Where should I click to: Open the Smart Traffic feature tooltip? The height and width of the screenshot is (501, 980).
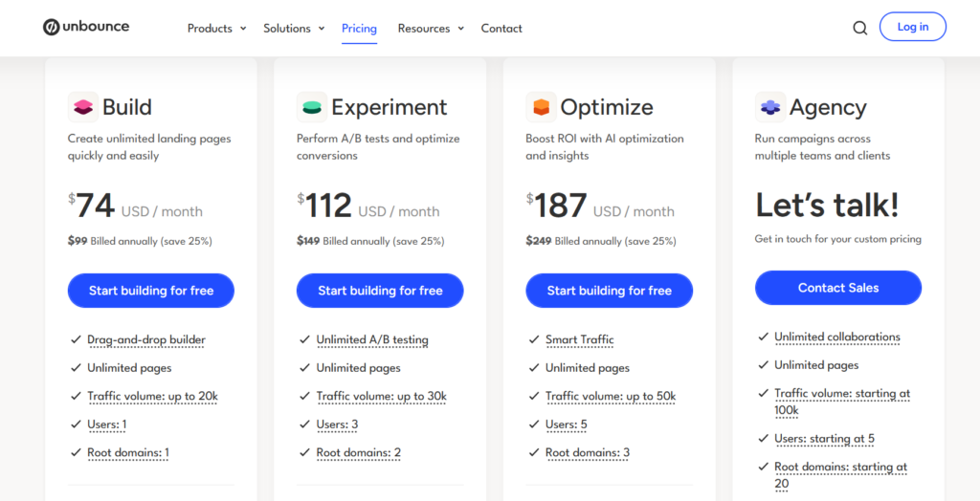[579, 339]
